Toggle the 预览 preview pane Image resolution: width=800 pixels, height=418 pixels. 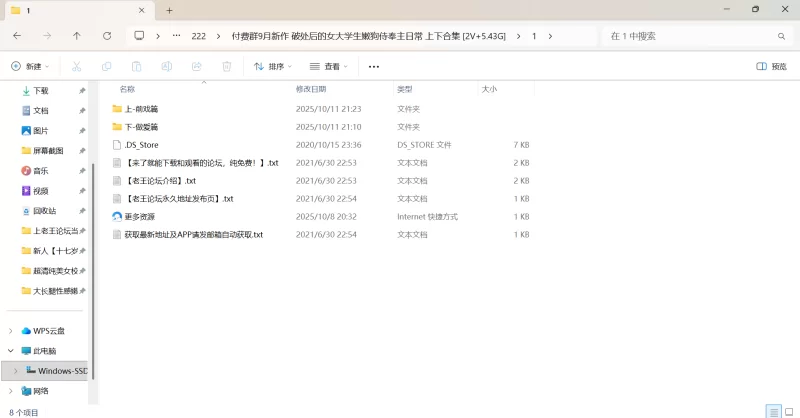pyautogui.click(x=771, y=67)
